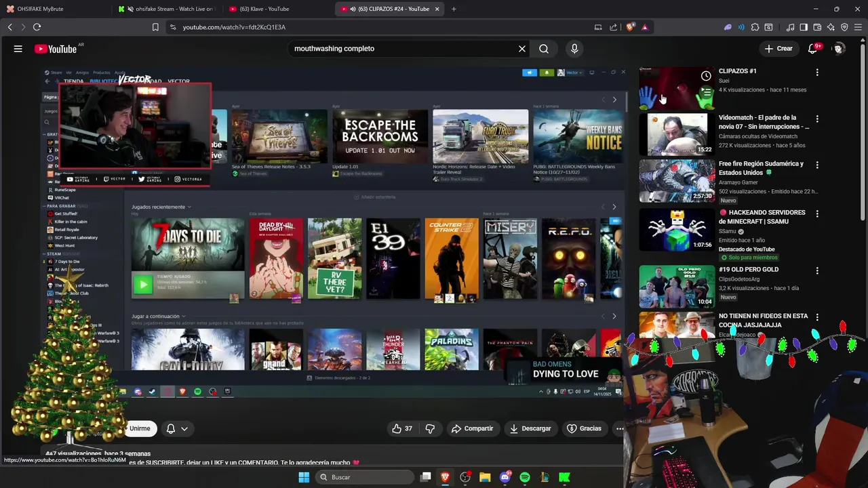Open a new browser tab
Image resolution: width=868 pixels, height=488 pixels.
[454, 9]
